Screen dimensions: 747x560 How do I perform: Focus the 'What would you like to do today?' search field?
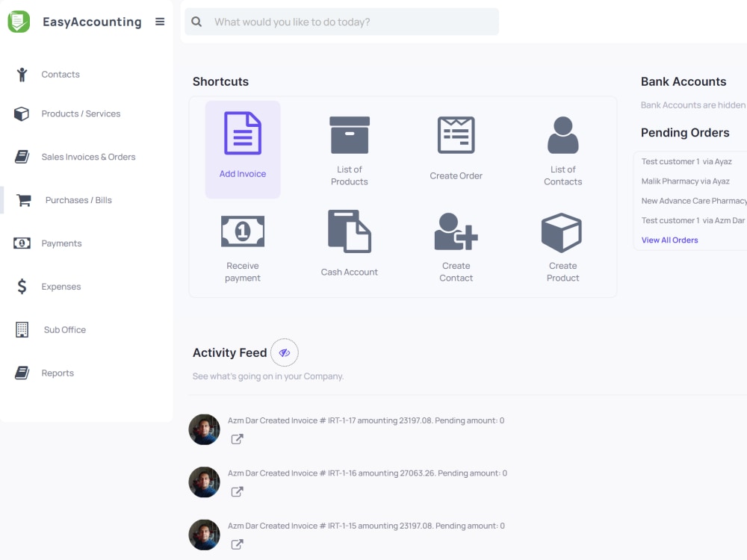click(x=341, y=22)
